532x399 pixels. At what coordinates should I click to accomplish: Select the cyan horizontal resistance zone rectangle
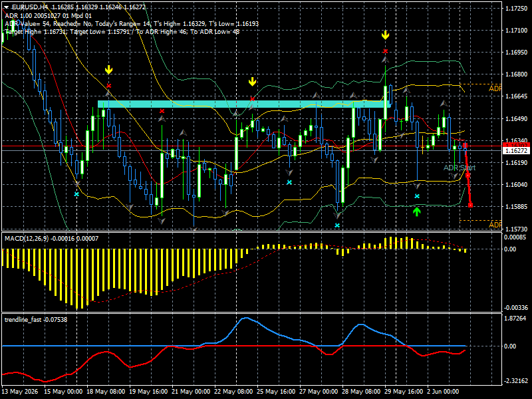click(243, 104)
